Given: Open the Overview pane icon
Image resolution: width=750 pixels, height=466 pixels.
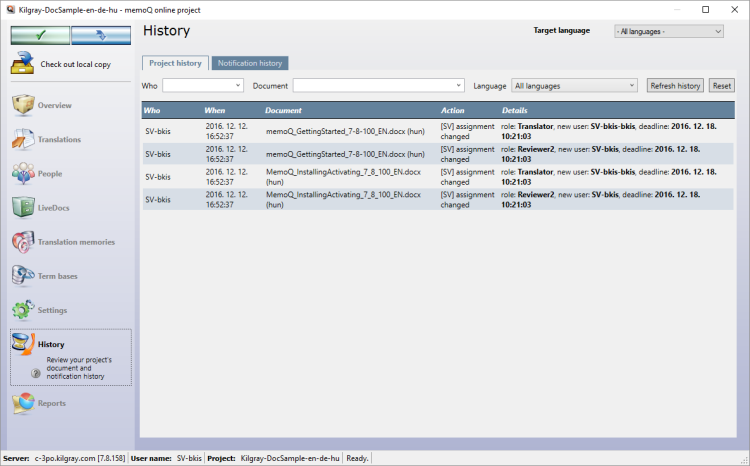Looking at the screenshot, I should point(23,106).
